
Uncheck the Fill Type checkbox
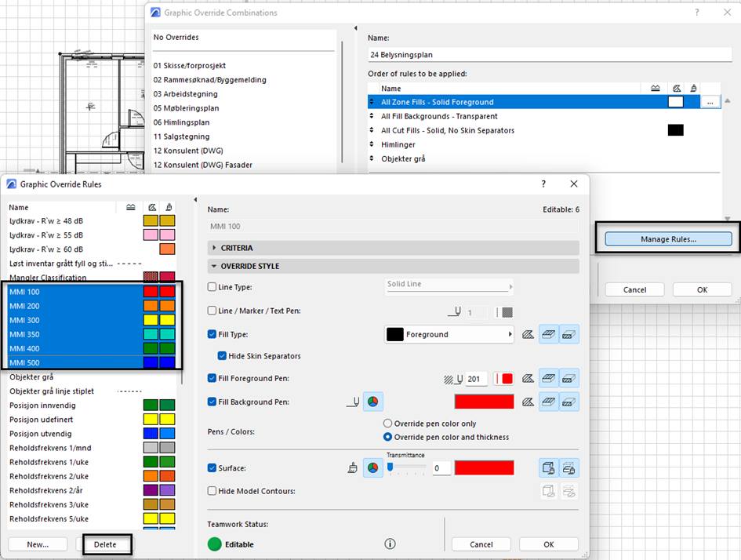click(212, 334)
